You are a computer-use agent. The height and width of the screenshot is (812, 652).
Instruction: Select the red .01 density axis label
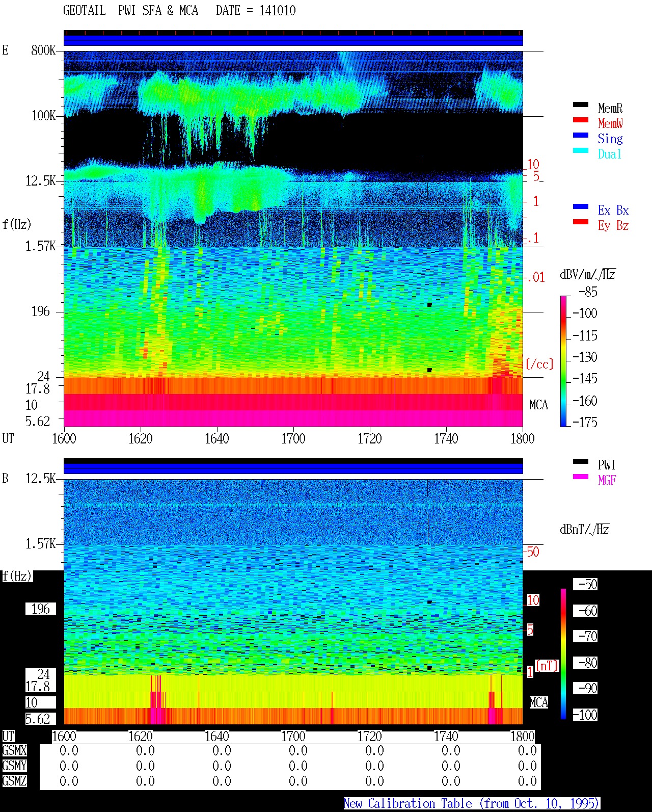(536, 278)
